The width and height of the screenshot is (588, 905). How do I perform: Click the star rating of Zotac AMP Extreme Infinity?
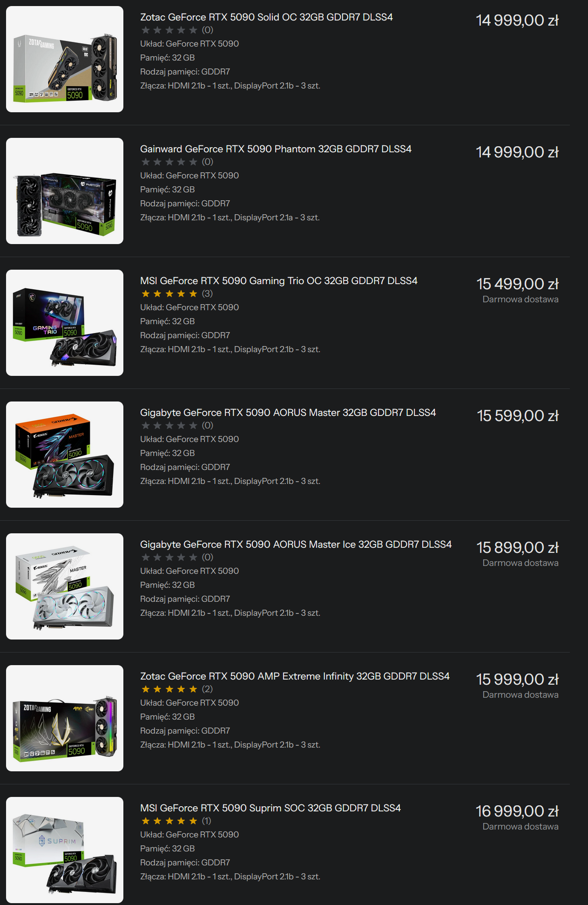click(169, 689)
